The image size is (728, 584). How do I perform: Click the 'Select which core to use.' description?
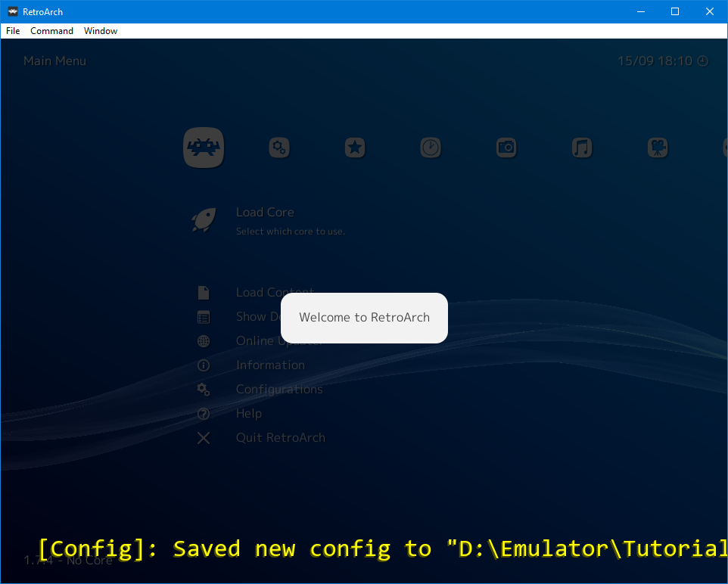tap(291, 231)
